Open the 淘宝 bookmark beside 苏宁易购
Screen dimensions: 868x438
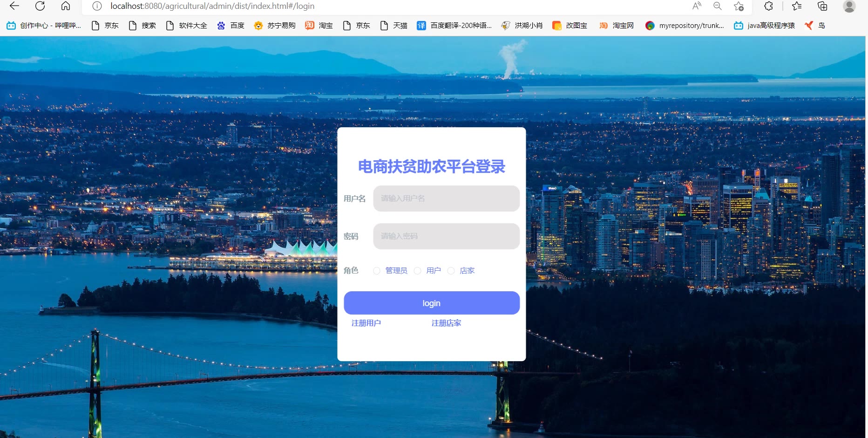click(319, 26)
